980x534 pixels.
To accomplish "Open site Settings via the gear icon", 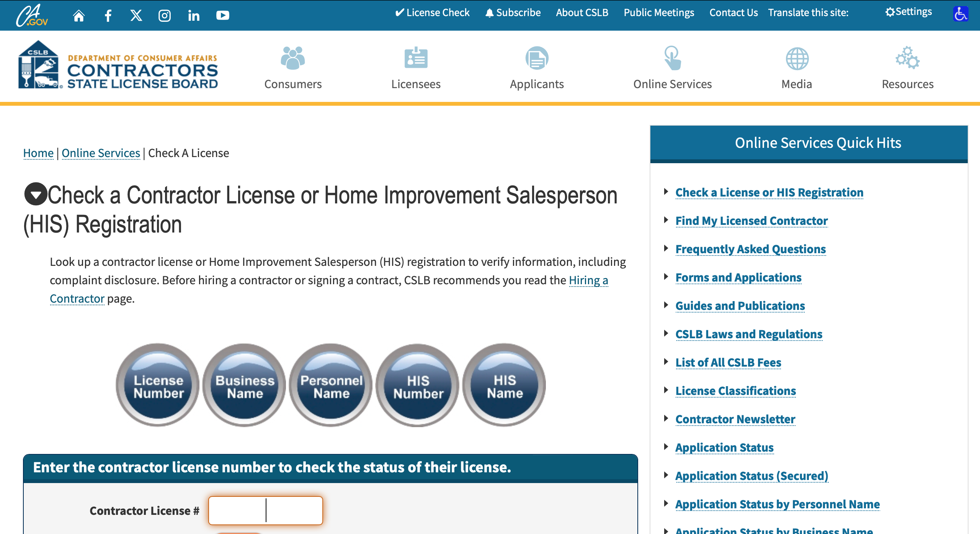I will [x=908, y=12].
